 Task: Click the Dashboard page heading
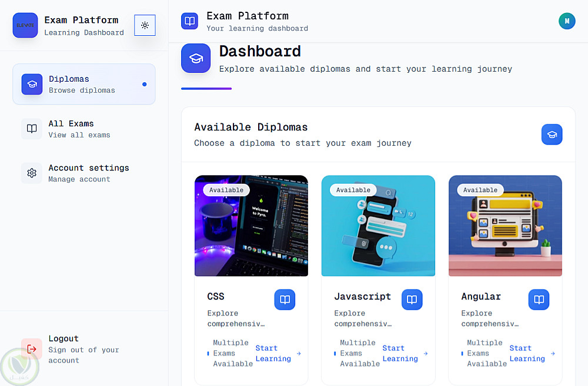tap(260, 51)
